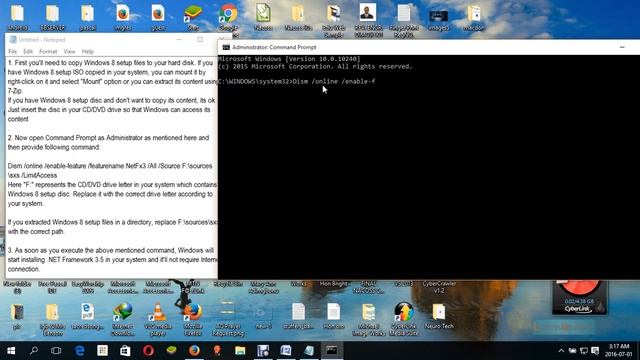
Task: Open the Windows Start menu
Action: click(11, 351)
